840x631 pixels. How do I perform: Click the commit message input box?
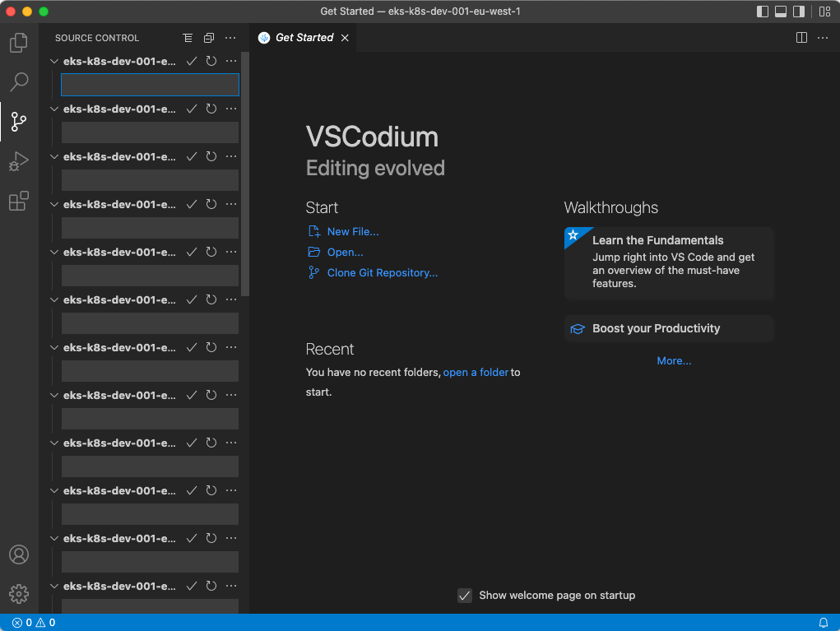(x=150, y=84)
